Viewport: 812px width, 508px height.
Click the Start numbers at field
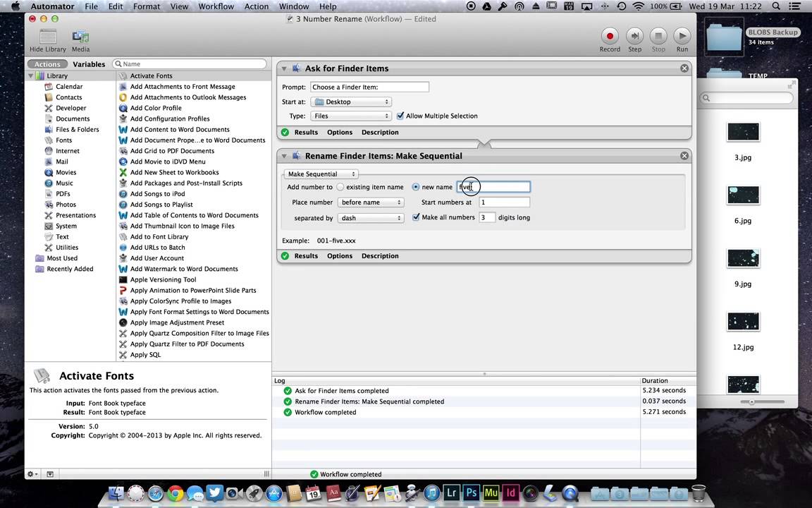coord(505,202)
